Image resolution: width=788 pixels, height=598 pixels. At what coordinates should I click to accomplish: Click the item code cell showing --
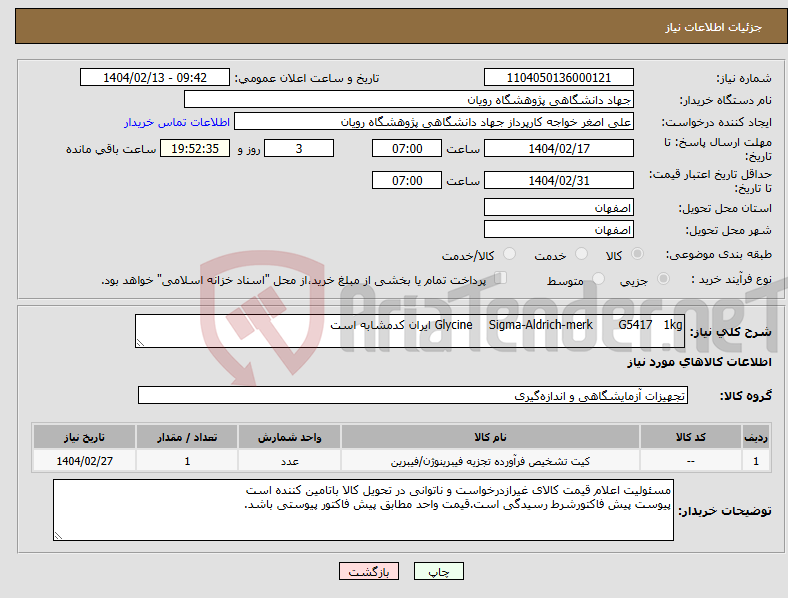691,461
